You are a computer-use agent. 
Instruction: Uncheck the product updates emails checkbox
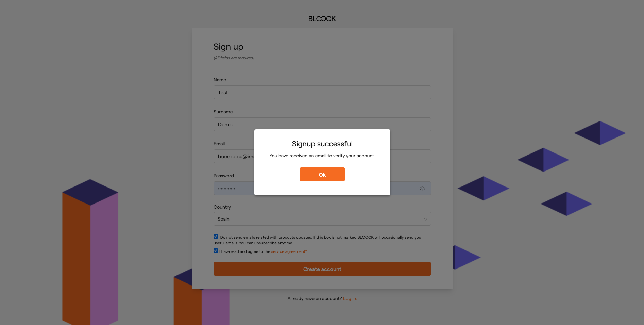coord(216,237)
